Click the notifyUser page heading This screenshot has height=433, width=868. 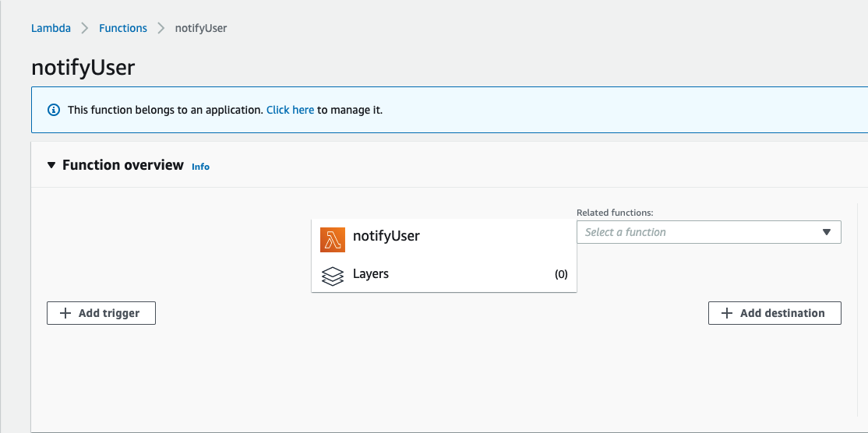click(x=83, y=68)
